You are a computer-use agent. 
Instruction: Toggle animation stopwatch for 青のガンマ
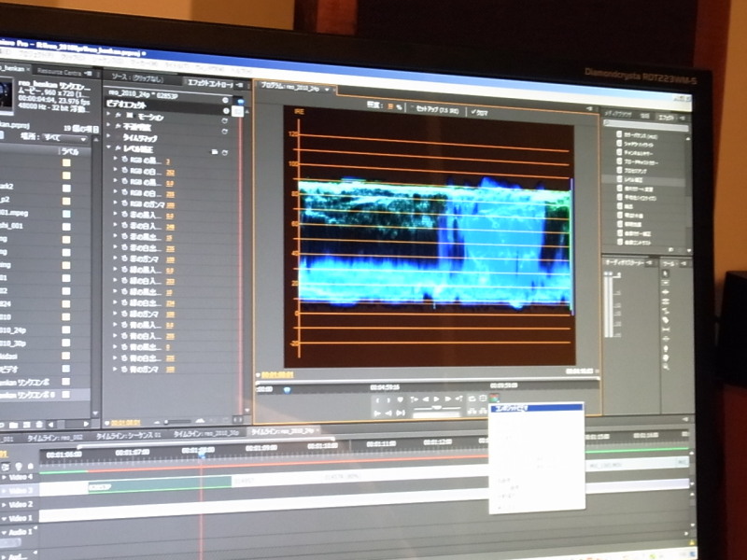[124, 369]
